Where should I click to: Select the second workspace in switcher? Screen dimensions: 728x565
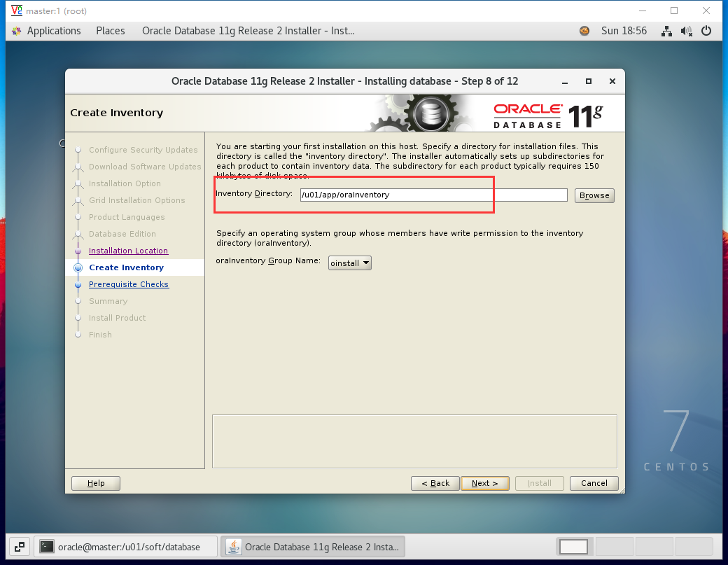click(615, 547)
